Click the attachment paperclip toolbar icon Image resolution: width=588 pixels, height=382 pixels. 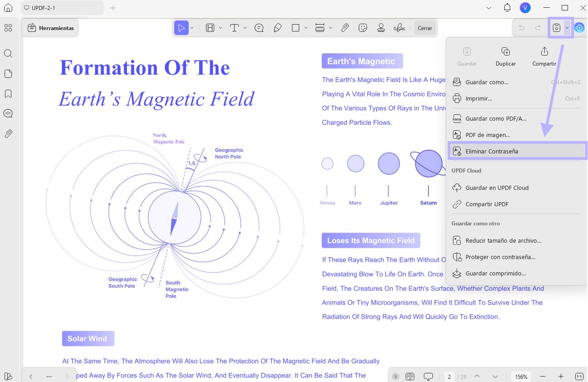click(345, 28)
